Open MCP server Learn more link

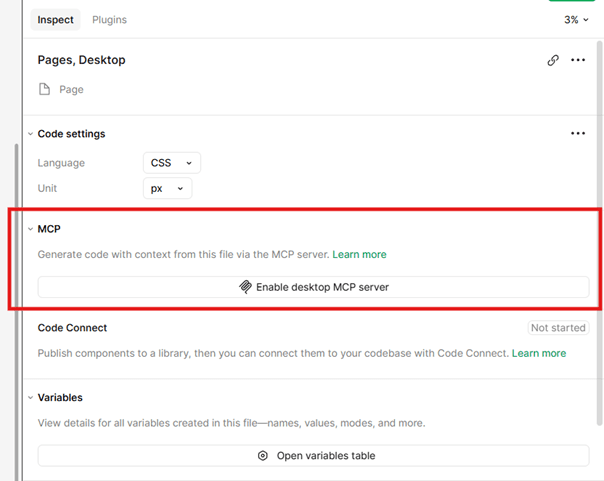[359, 254]
